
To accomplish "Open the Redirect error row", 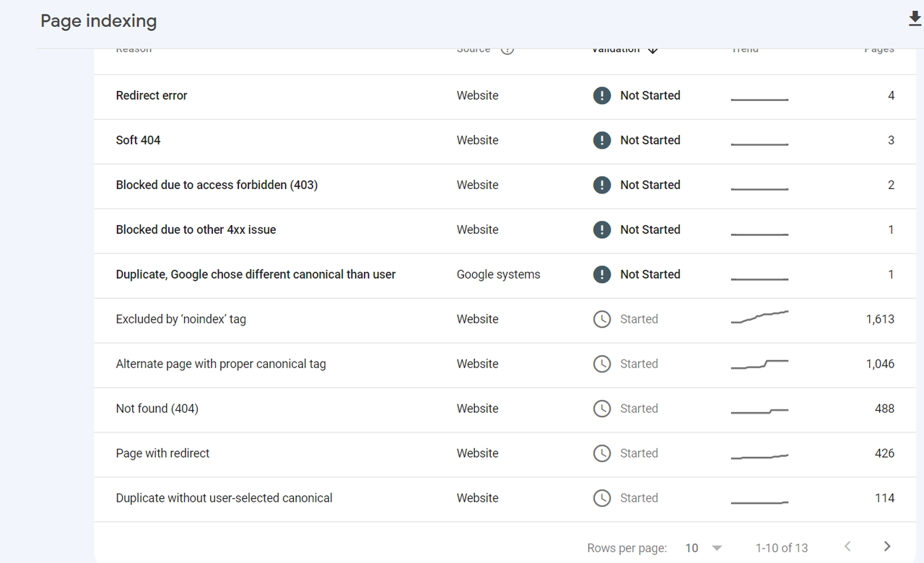I will 152,95.
